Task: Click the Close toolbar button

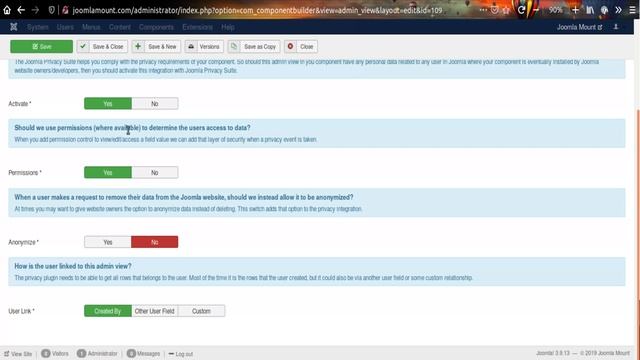Action: point(301,47)
